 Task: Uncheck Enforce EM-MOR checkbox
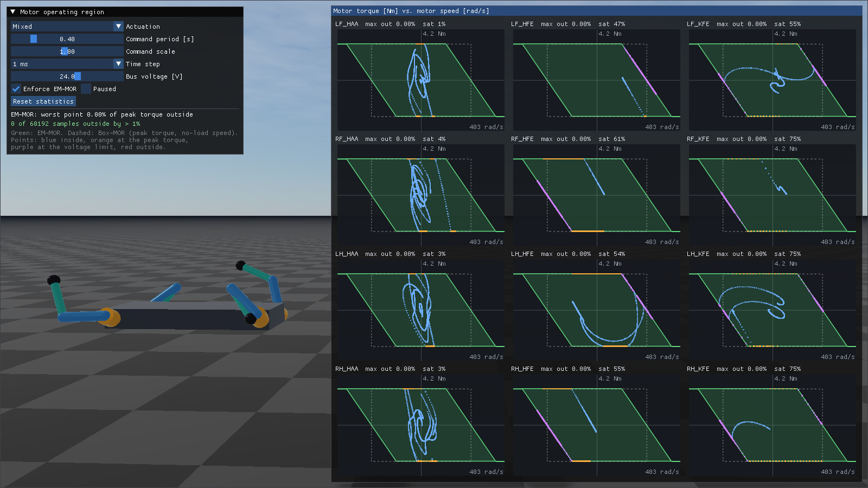point(16,89)
